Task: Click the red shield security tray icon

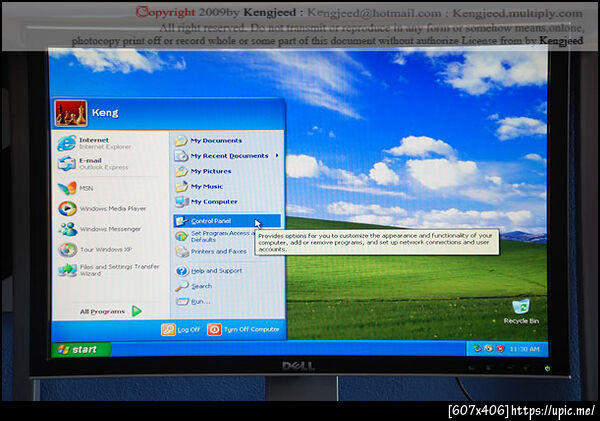Action: [x=500, y=349]
